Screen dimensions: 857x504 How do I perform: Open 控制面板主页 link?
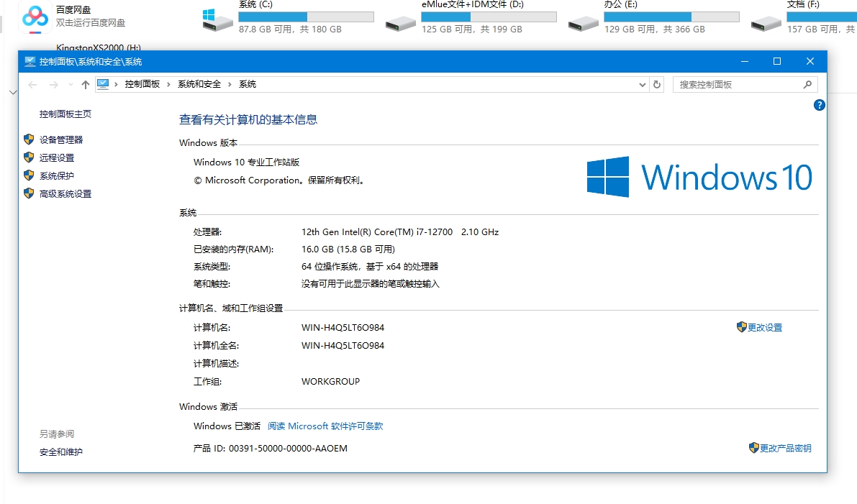65,114
